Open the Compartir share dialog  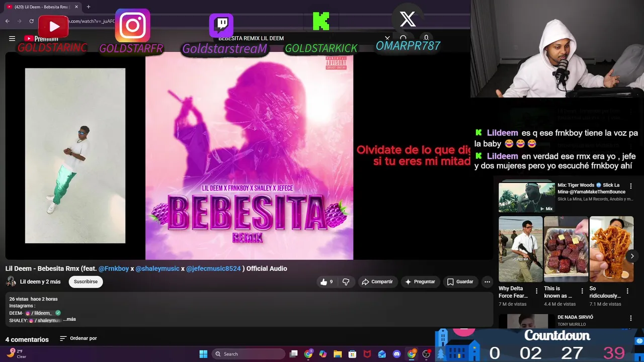pos(377,282)
